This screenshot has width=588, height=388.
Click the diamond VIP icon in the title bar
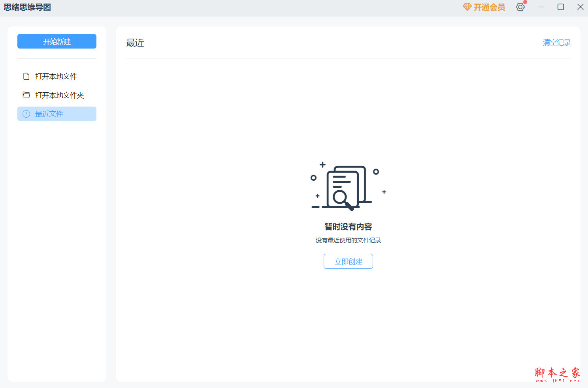pyautogui.click(x=467, y=7)
